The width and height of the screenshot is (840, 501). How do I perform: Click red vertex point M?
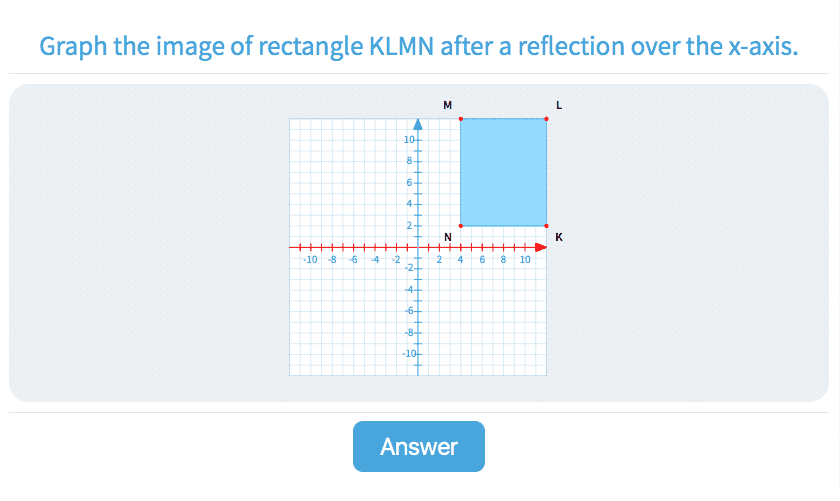pos(461,119)
